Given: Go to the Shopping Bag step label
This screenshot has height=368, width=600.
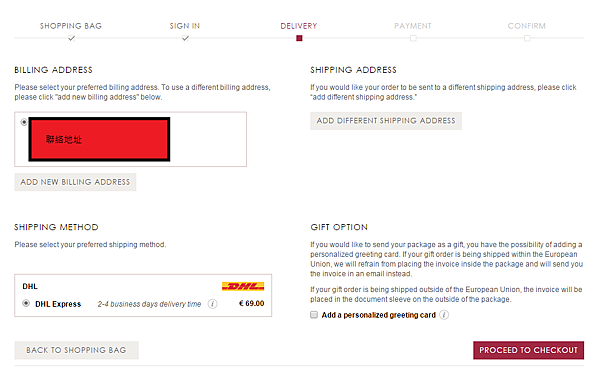Looking at the screenshot, I should click(71, 26).
